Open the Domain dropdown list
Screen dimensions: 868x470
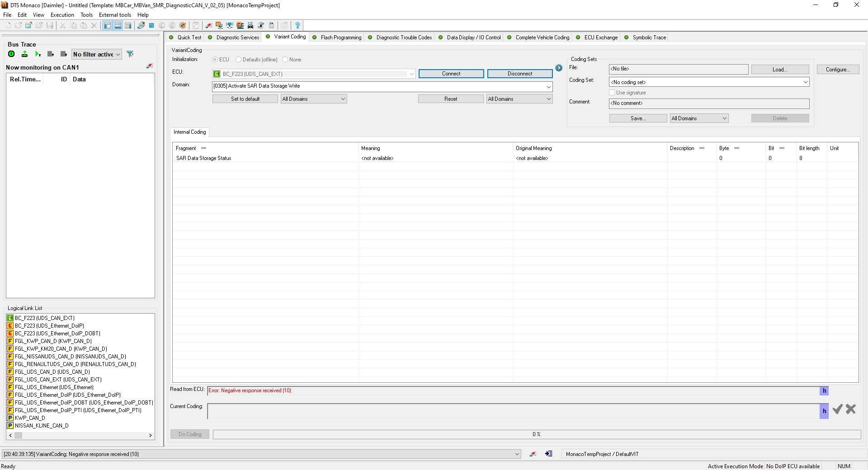[x=548, y=86]
